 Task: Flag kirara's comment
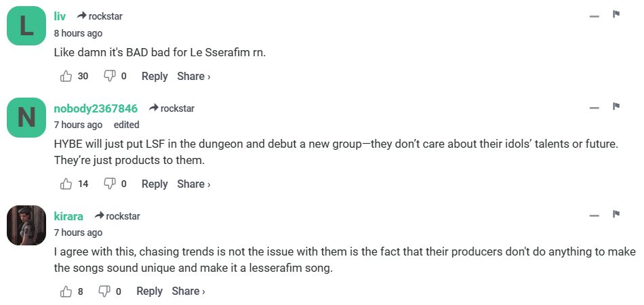point(616,214)
